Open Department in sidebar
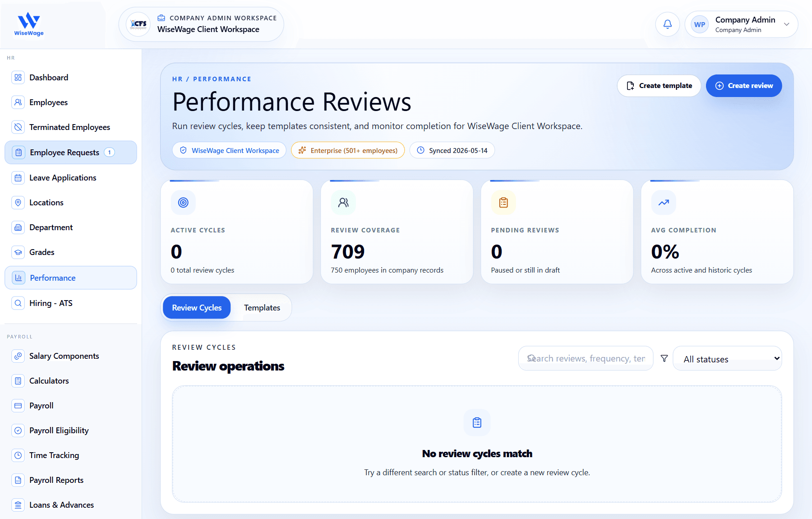812x519 pixels. (x=71, y=227)
